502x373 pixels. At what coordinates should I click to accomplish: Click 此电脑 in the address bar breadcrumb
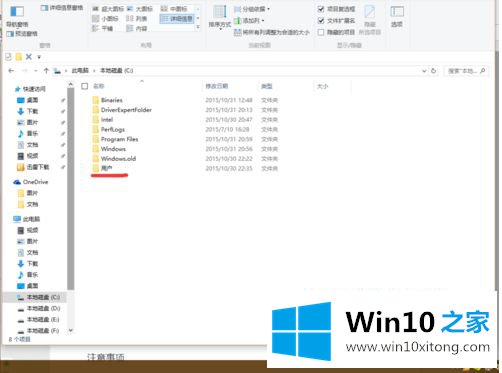80,71
